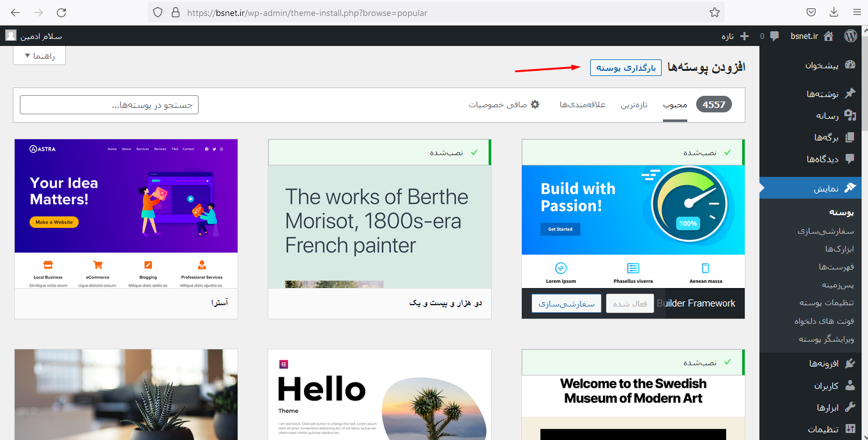Viewport: 868px width, 440px height.
Task: Click the browser back arrow
Action: (x=15, y=12)
